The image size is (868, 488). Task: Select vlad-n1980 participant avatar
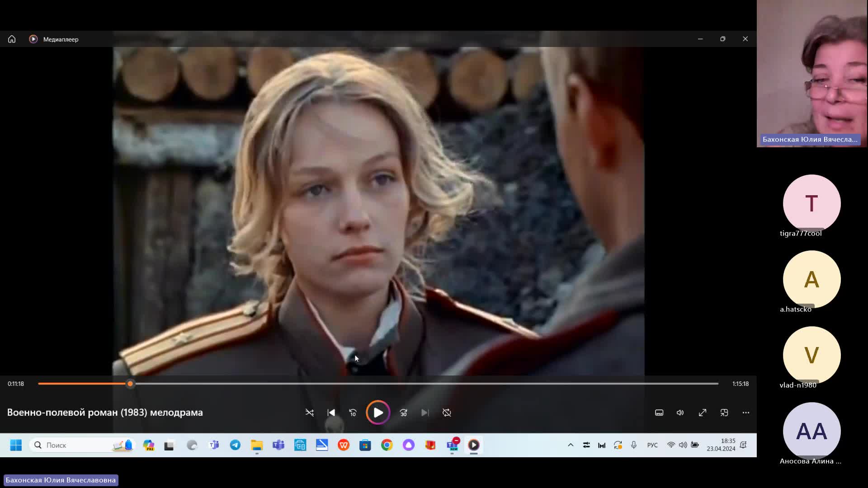pos(811,355)
